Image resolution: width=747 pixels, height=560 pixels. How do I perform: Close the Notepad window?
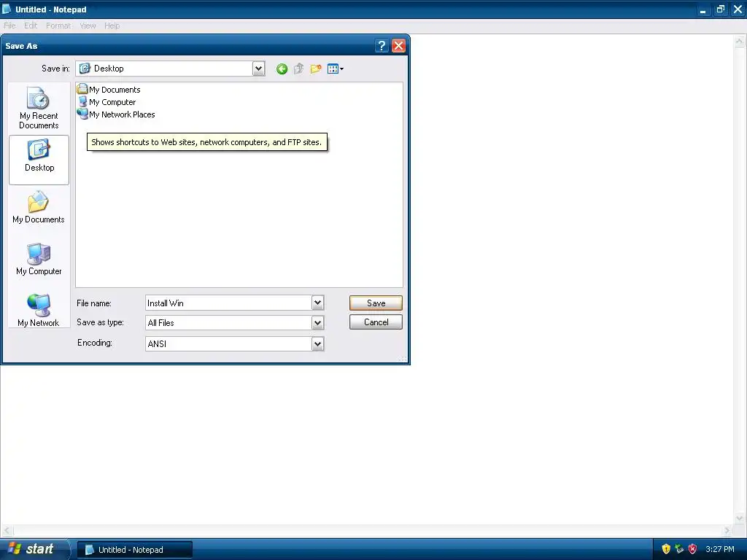pyautogui.click(x=738, y=9)
